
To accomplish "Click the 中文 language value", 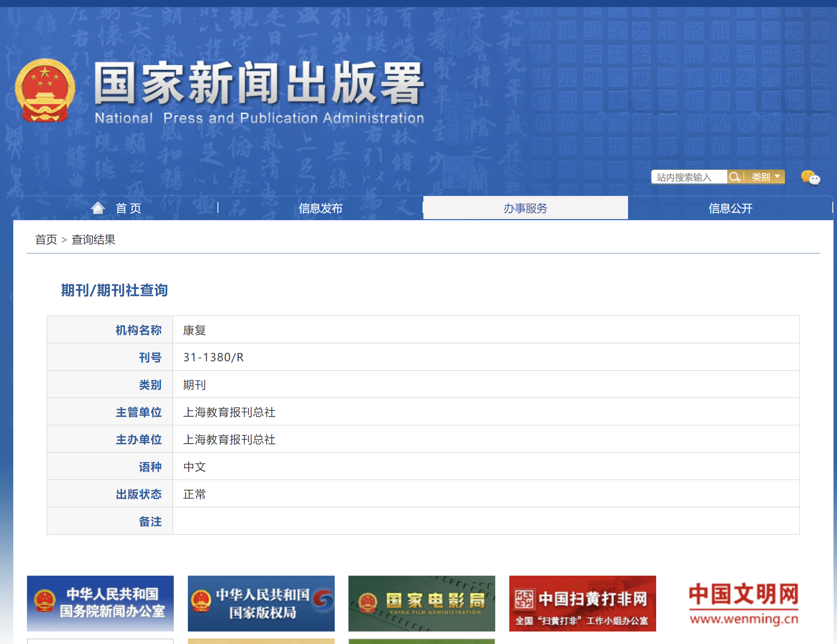I will point(195,467).
